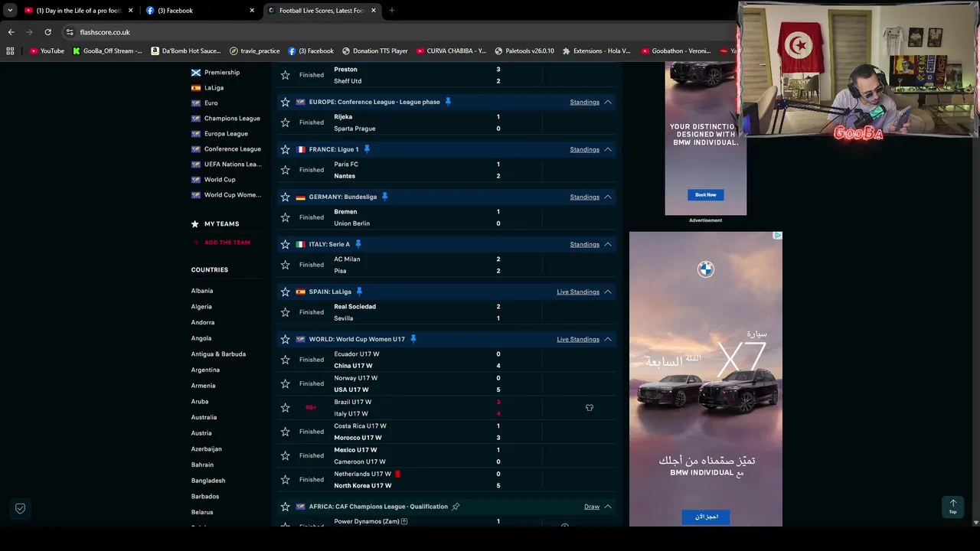This screenshot has width=980, height=551.
Task: Star the Paris FC vs Nantes match
Action: point(285,170)
